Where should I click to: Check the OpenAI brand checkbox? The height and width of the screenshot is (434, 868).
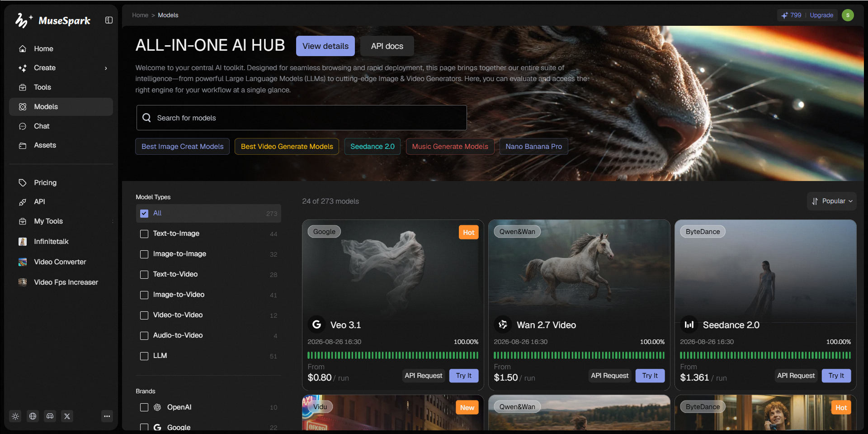coord(144,407)
